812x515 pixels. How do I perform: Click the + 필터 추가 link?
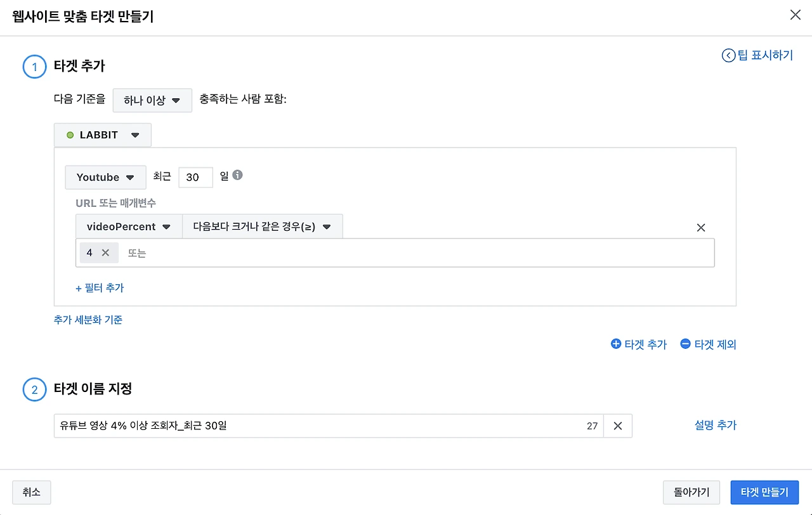tap(100, 288)
